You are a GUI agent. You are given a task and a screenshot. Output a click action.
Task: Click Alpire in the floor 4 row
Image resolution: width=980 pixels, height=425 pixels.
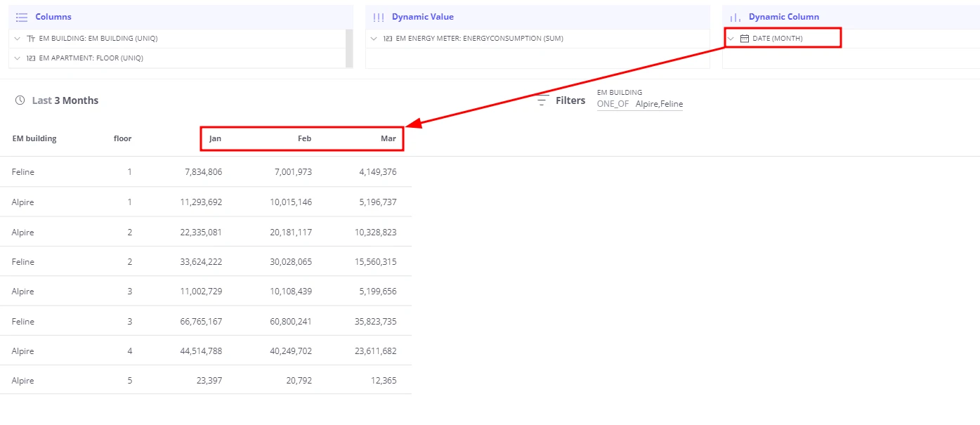click(22, 351)
